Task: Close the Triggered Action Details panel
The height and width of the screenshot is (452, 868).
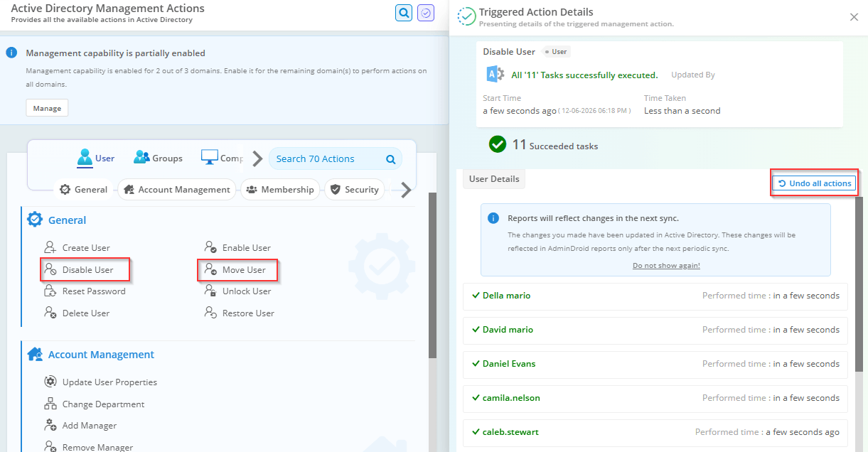Action: (x=854, y=17)
